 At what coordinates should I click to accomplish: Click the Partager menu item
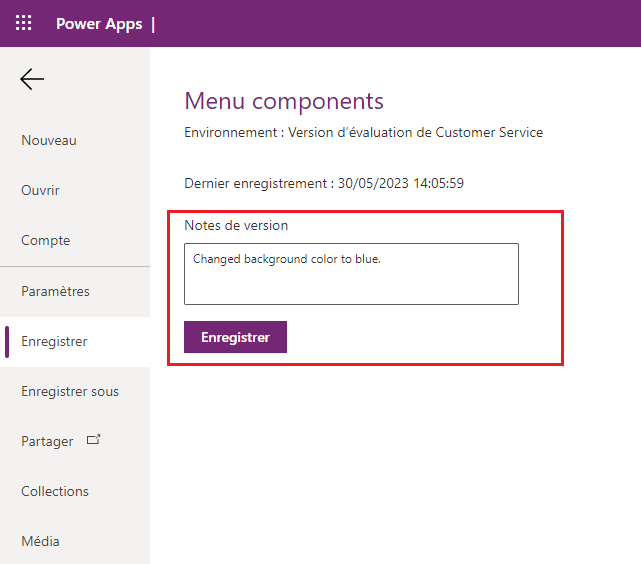pyautogui.click(x=47, y=442)
